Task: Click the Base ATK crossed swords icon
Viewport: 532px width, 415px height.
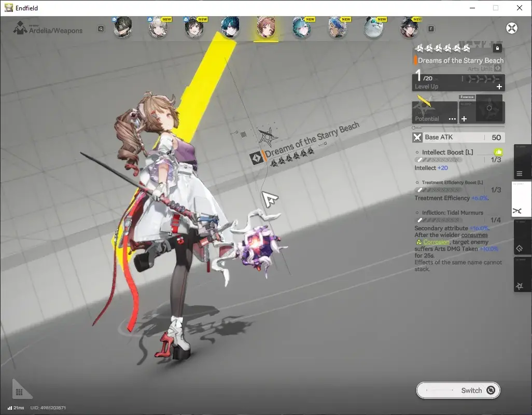Action: coord(417,137)
